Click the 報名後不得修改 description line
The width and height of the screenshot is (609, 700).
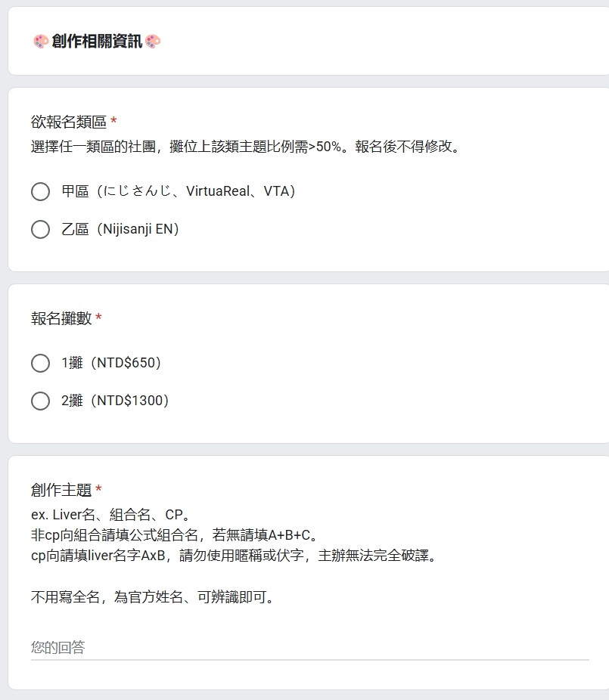click(247, 147)
